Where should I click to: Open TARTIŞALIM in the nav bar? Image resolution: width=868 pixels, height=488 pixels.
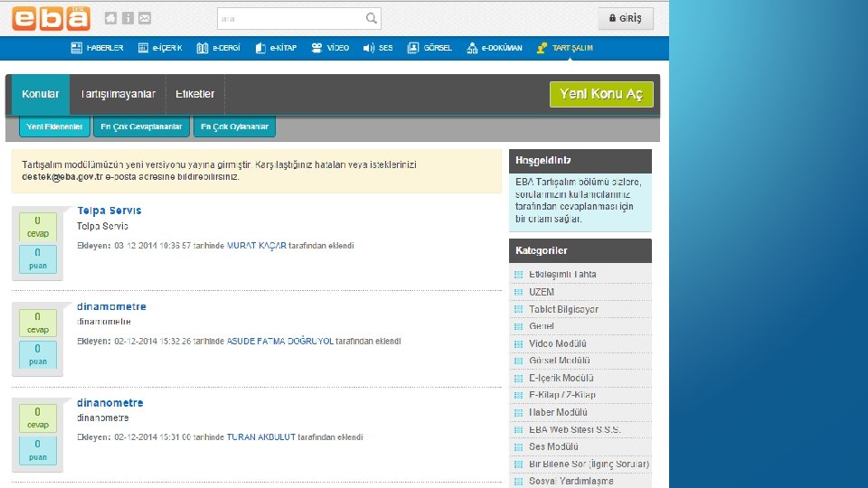(564, 48)
